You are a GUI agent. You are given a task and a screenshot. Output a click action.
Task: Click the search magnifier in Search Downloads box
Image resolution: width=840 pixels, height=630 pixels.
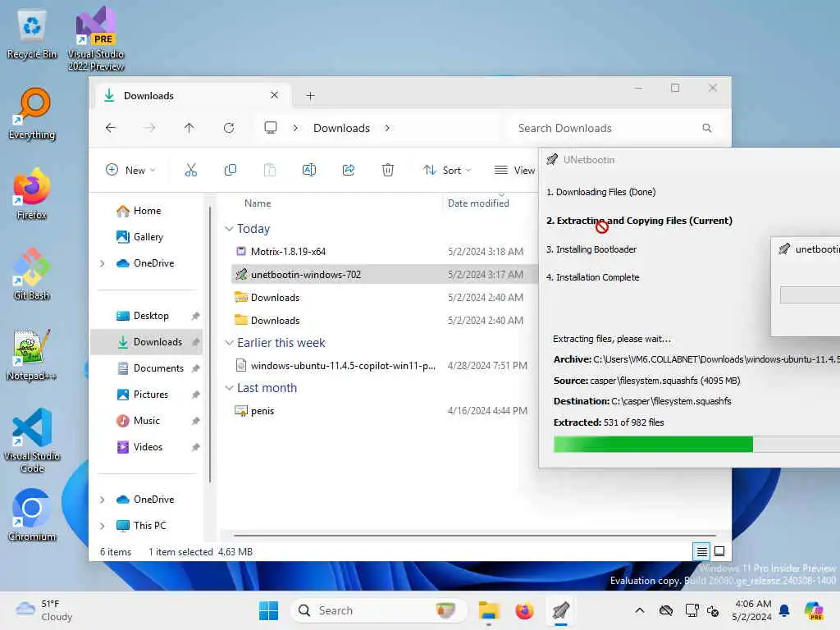tap(706, 128)
